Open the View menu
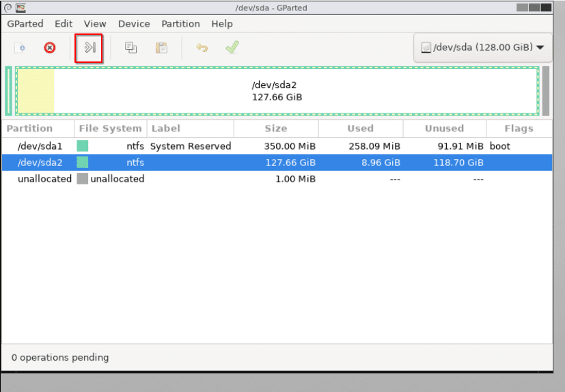 point(95,23)
